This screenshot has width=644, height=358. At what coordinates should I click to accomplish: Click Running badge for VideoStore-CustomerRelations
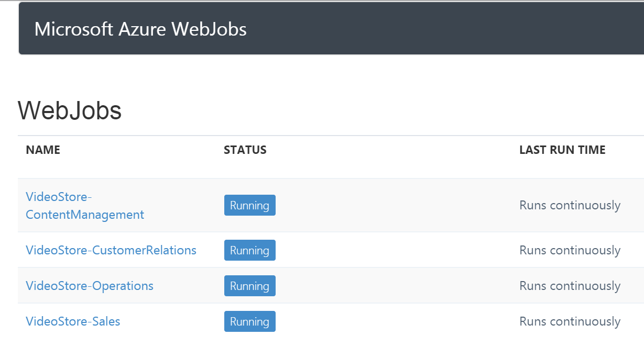(x=250, y=250)
